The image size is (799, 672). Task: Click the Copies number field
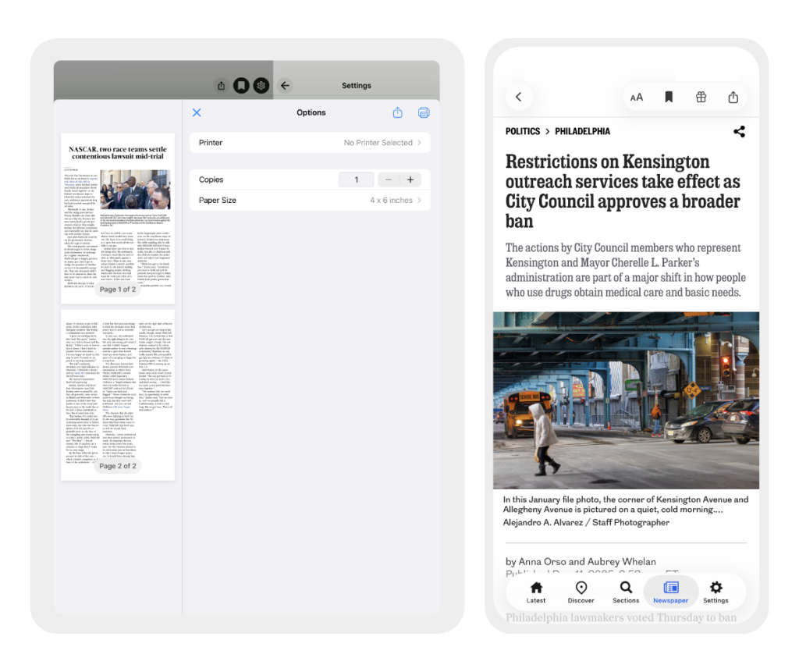coord(357,180)
